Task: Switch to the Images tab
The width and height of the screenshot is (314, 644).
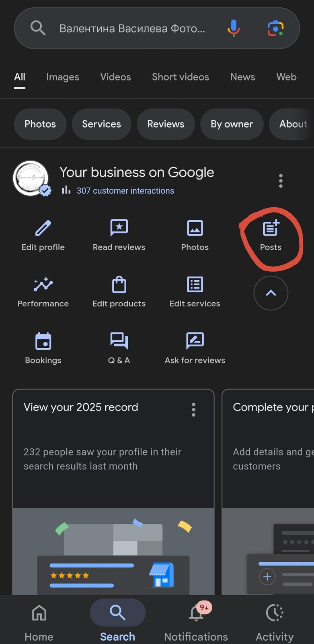Action: point(63,77)
